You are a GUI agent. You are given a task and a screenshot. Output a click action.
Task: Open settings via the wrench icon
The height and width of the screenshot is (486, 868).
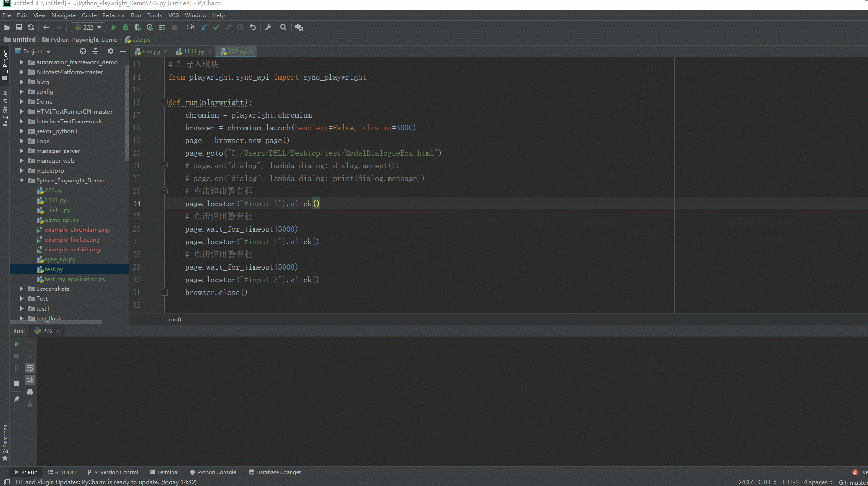(x=268, y=27)
